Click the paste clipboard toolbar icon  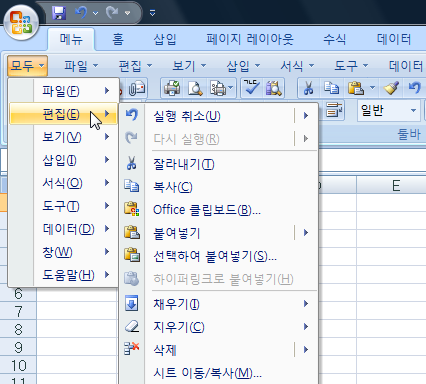356,88
